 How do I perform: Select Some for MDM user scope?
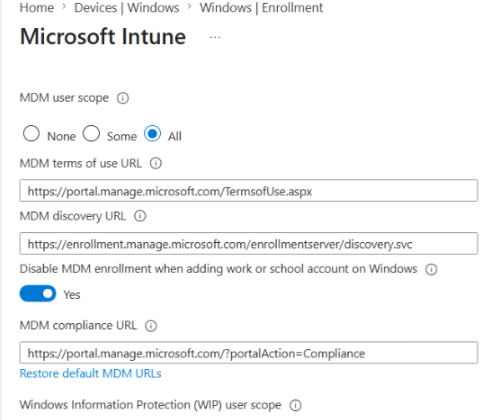click(91, 134)
